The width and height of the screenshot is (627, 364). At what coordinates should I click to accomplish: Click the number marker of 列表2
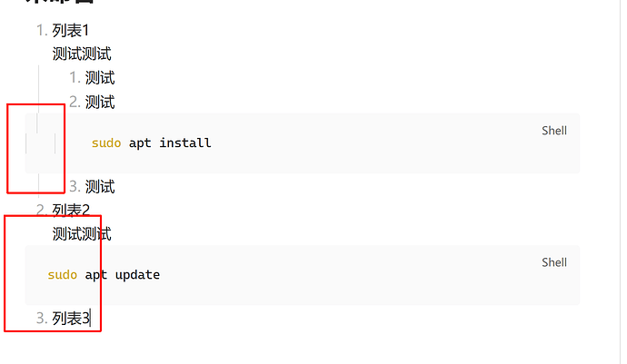tap(41, 210)
